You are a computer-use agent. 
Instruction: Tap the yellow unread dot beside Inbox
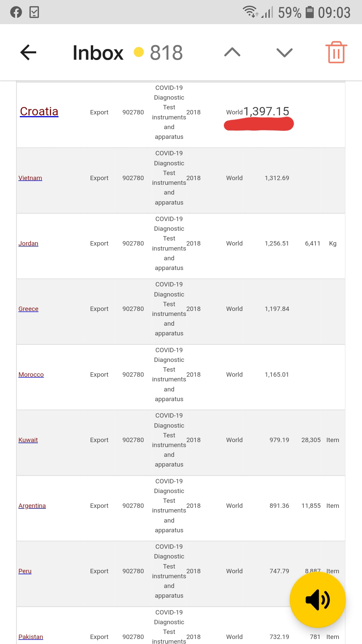click(138, 52)
